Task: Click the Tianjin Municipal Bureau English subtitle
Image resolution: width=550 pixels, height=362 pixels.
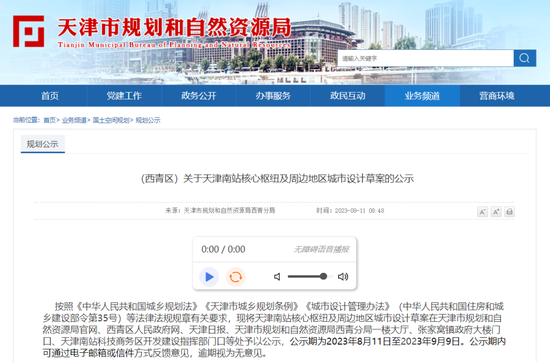Action: [x=174, y=45]
